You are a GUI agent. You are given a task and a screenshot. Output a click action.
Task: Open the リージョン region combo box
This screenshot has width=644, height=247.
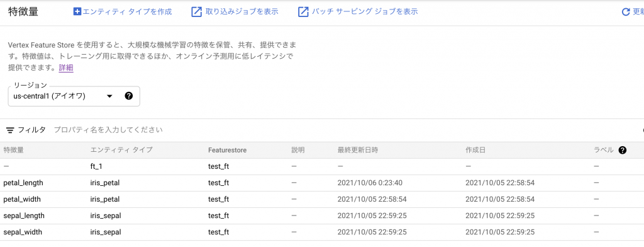pyautogui.click(x=74, y=96)
